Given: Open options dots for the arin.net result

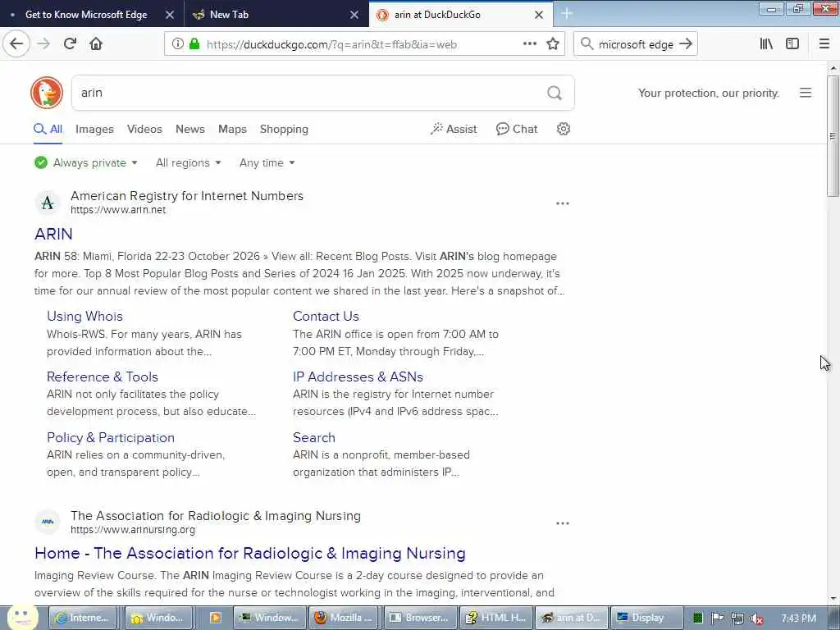Looking at the screenshot, I should (x=563, y=203).
